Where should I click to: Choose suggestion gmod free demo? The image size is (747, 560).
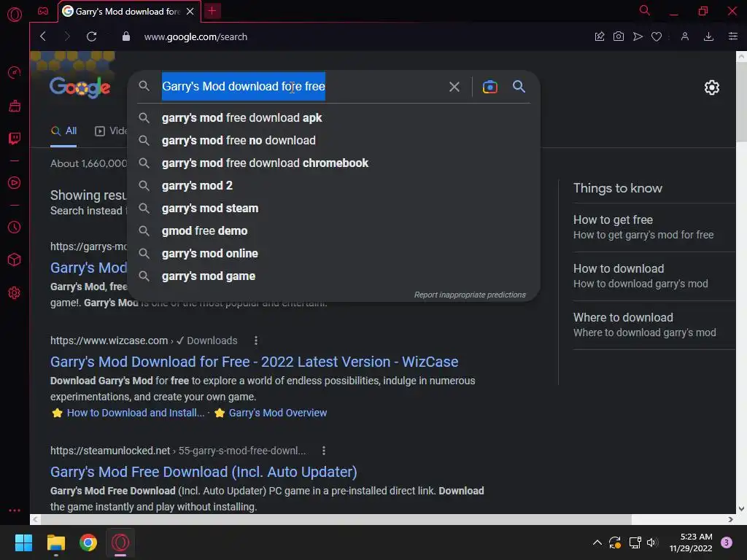pyautogui.click(x=333, y=231)
